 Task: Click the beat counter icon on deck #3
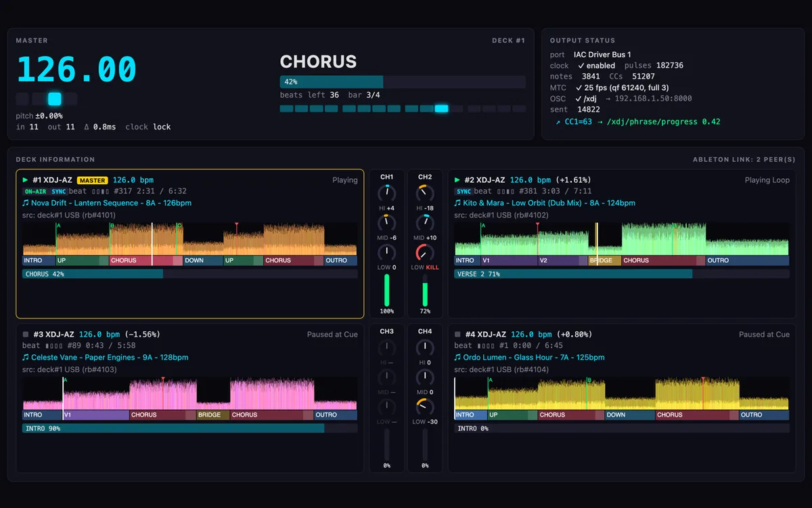(53, 346)
